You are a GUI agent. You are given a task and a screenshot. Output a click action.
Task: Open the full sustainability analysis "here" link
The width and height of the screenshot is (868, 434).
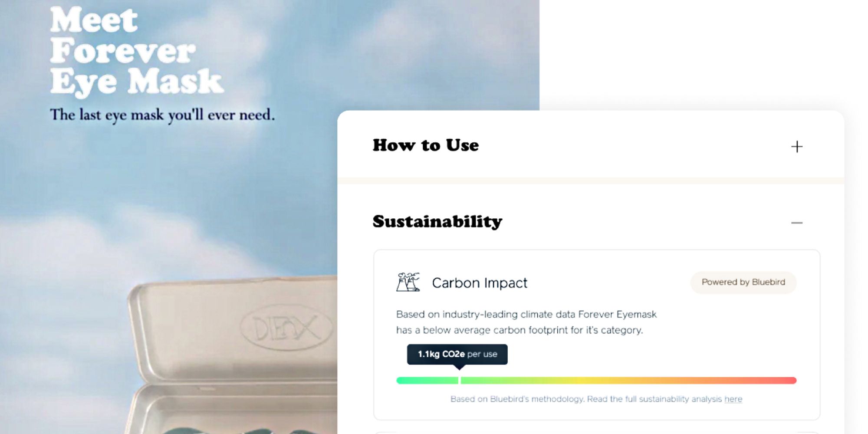click(x=733, y=399)
